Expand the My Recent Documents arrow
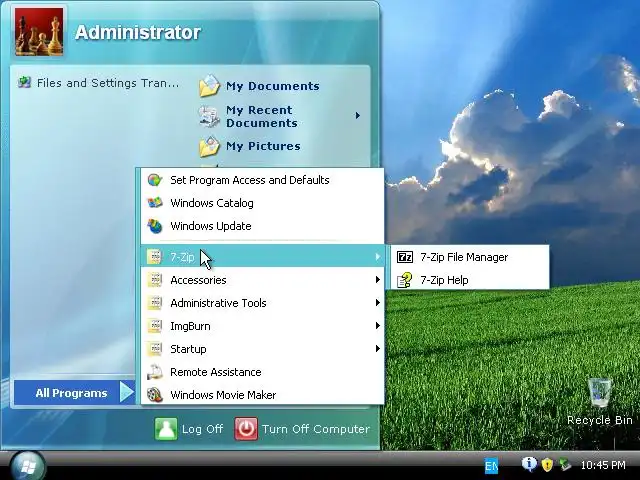The image size is (640, 480). point(358,116)
